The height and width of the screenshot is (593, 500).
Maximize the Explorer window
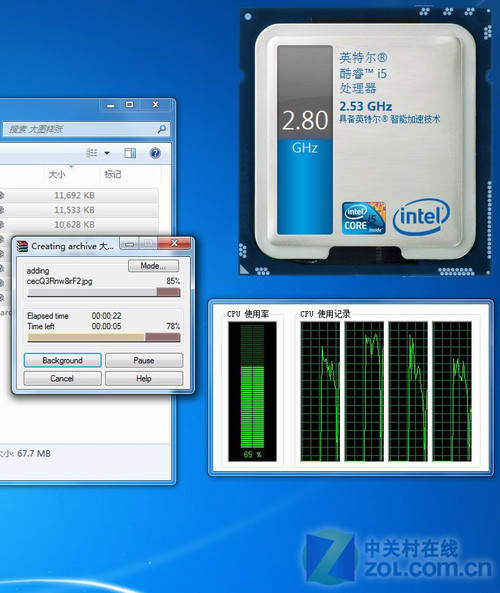pyautogui.click(x=129, y=105)
